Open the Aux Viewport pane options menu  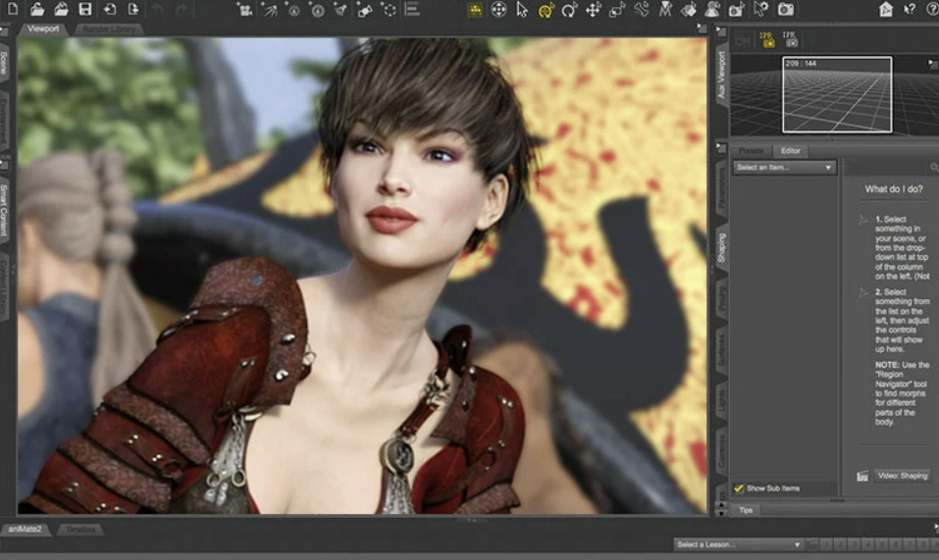[x=932, y=64]
